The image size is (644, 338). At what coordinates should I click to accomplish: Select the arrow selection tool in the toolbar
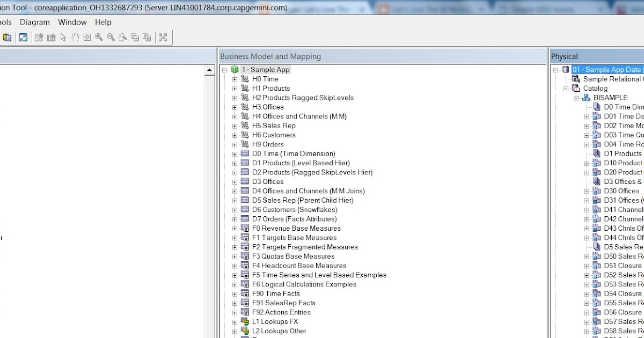pyautogui.click(x=62, y=37)
